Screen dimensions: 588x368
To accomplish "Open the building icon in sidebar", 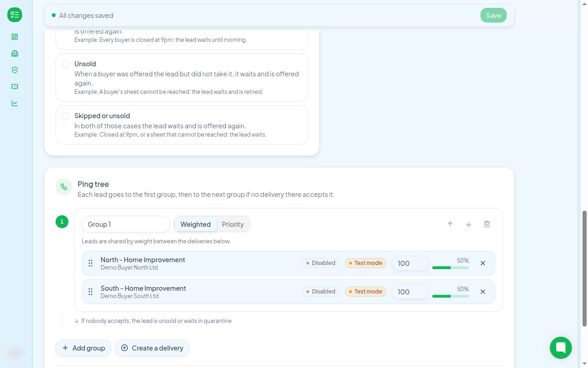I will tap(15, 53).
